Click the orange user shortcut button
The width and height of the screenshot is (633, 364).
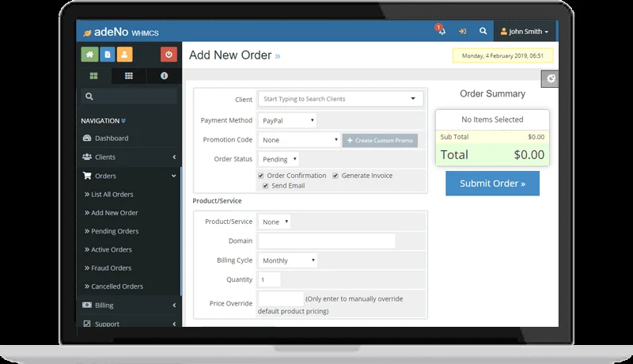125,55
